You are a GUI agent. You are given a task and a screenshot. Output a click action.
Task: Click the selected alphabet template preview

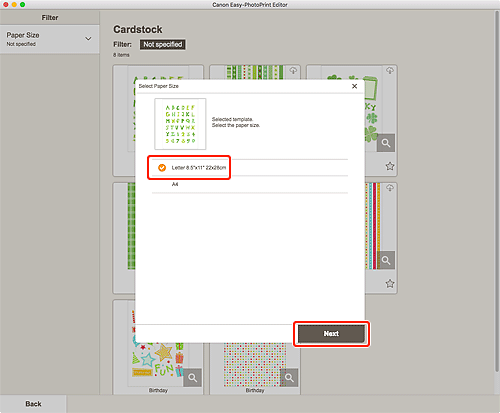[x=180, y=124]
